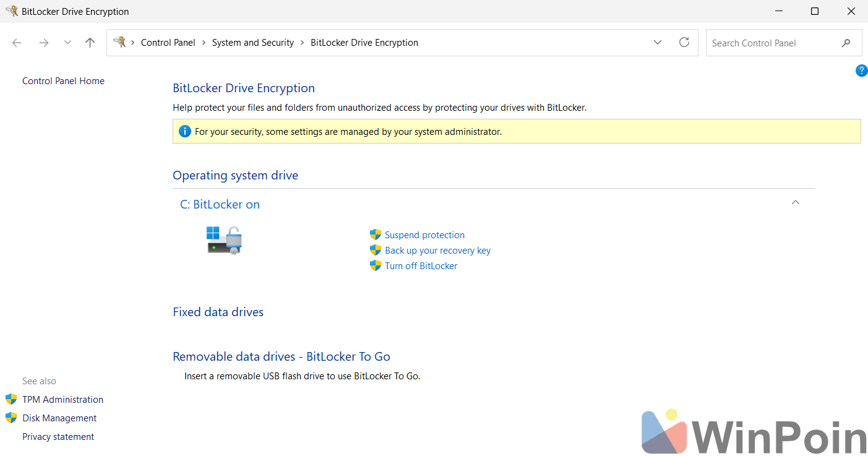868x456 pixels.
Task: Open address bar history dropdown
Action: coord(657,43)
